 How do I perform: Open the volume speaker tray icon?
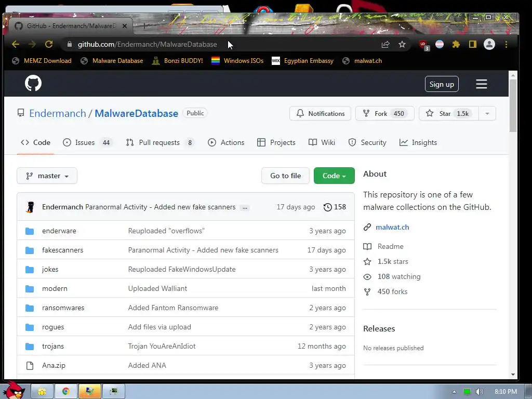click(479, 392)
